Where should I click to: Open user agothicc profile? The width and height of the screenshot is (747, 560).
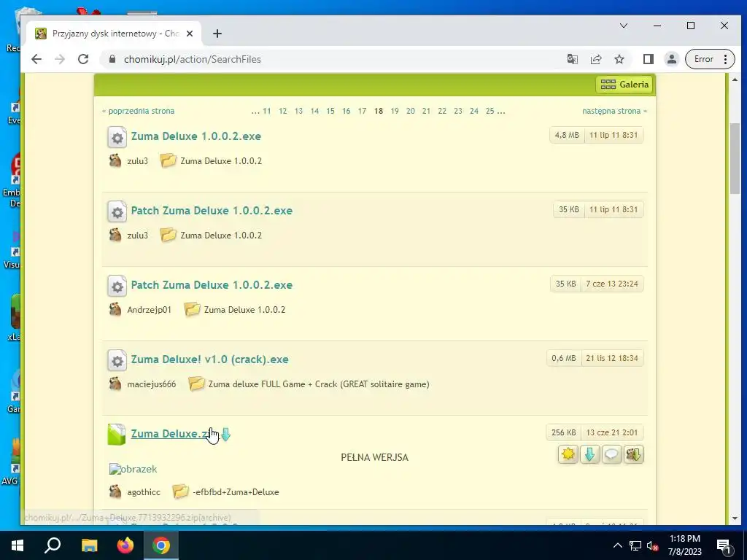pos(144,492)
